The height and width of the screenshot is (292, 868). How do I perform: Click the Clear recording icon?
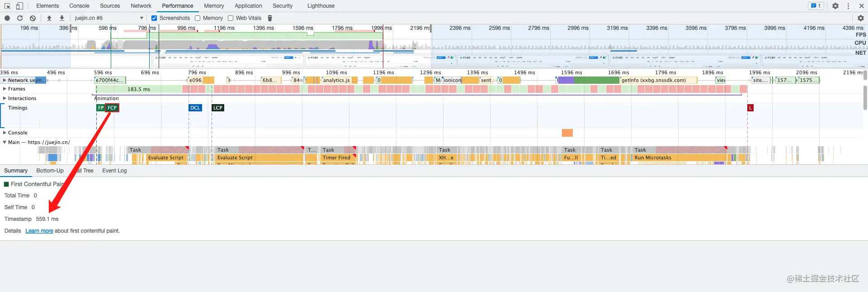click(33, 18)
